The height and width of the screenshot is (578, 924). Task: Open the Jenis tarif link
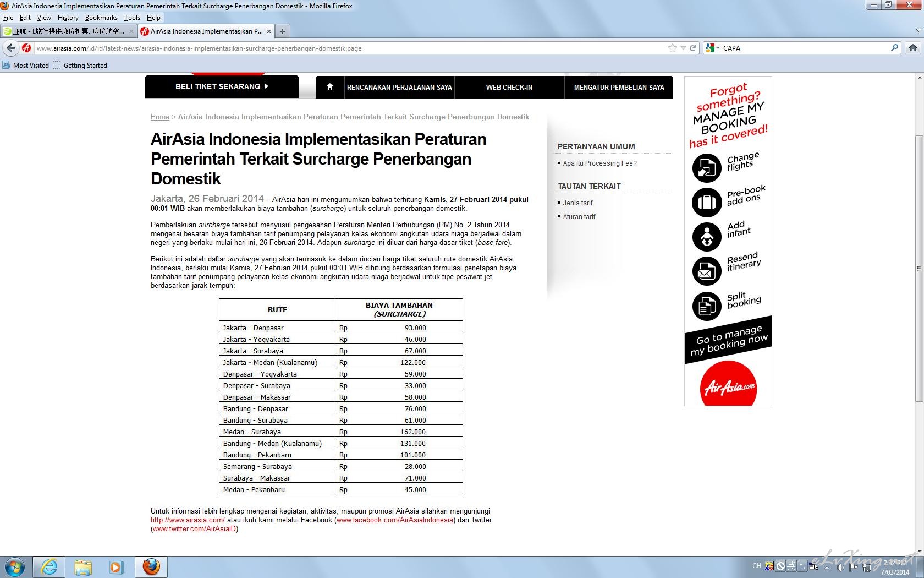[578, 203]
